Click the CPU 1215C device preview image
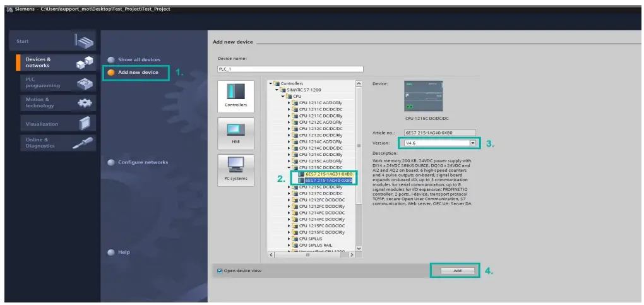 point(423,96)
